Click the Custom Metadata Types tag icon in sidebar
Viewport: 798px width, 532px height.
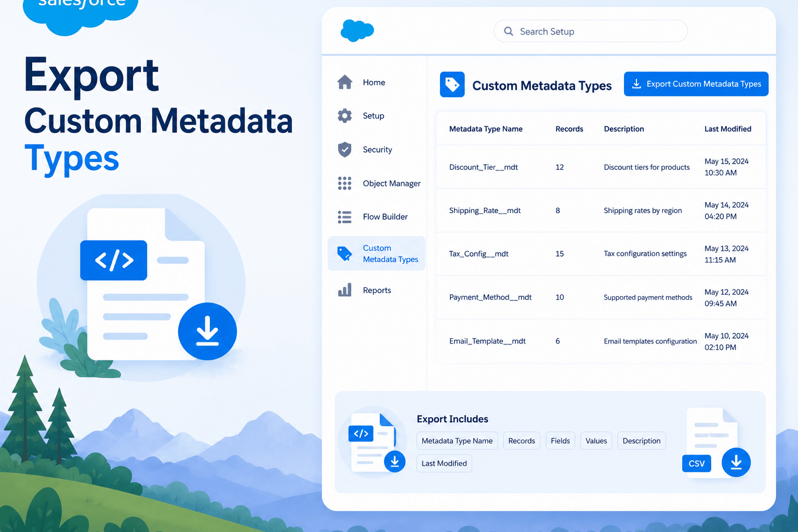tap(344, 254)
